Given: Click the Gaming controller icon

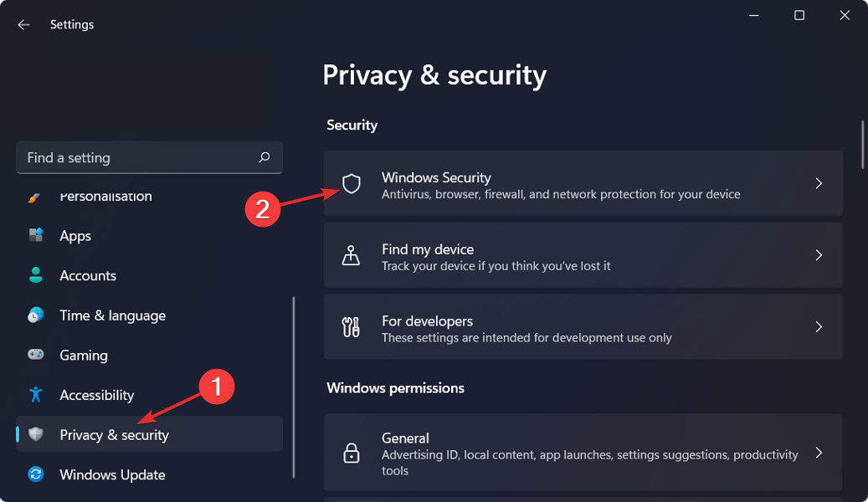Looking at the screenshot, I should point(36,355).
